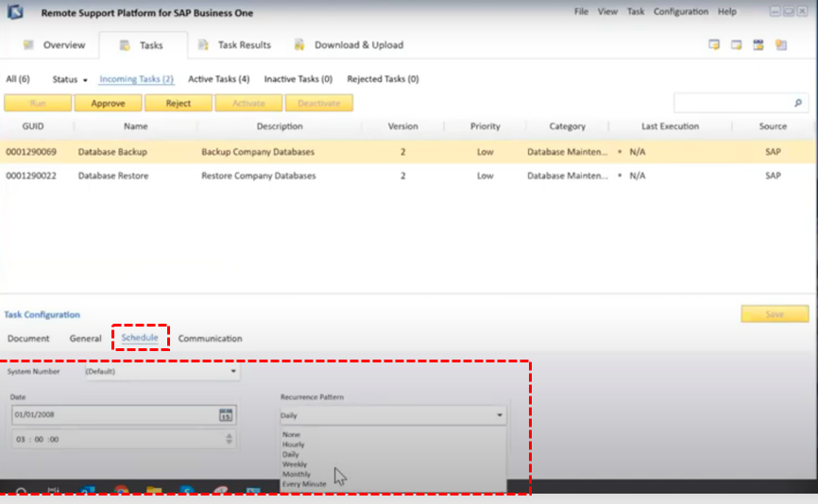The width and height of the screenshot is (818, 504).
Task: Open the Communication configuration tab
Action: (x=211, y=339)
